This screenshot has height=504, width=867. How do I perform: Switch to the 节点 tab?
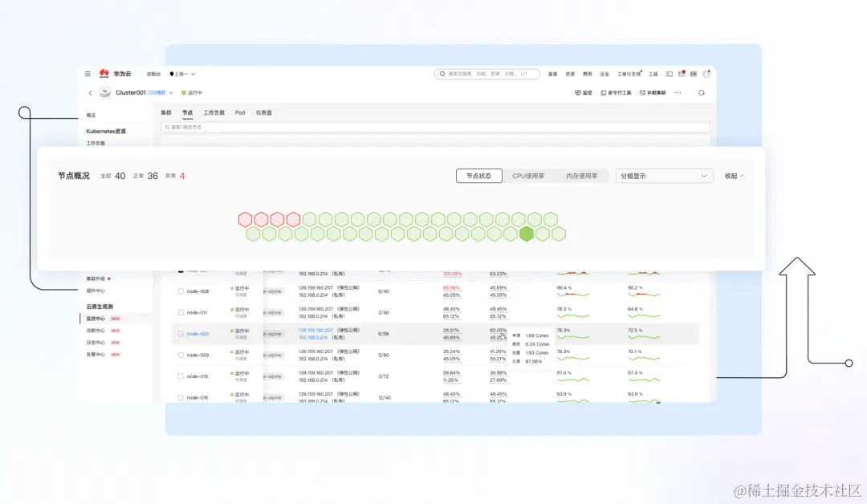tap(187, 112)
